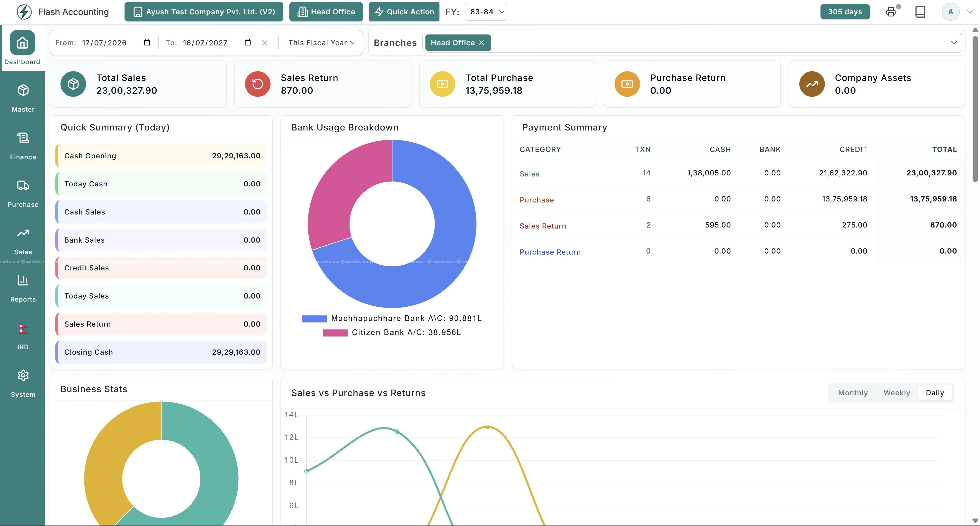Switch the chart to Monthly
Screen dimensions: 980x526
pyautogui.click(x=853, y=393)
